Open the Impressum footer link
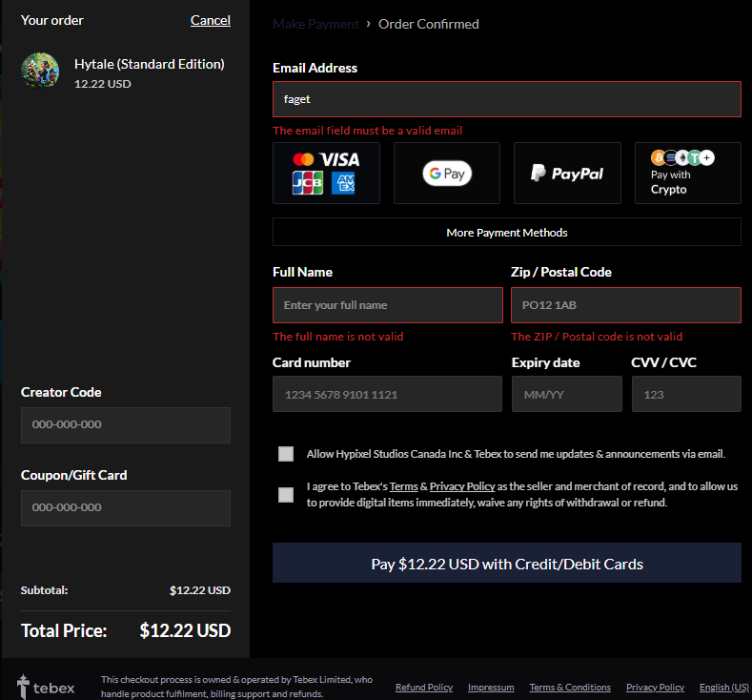The width and height of the screenshot is (752, 700). pyautogui.click(x=491, y=687)
